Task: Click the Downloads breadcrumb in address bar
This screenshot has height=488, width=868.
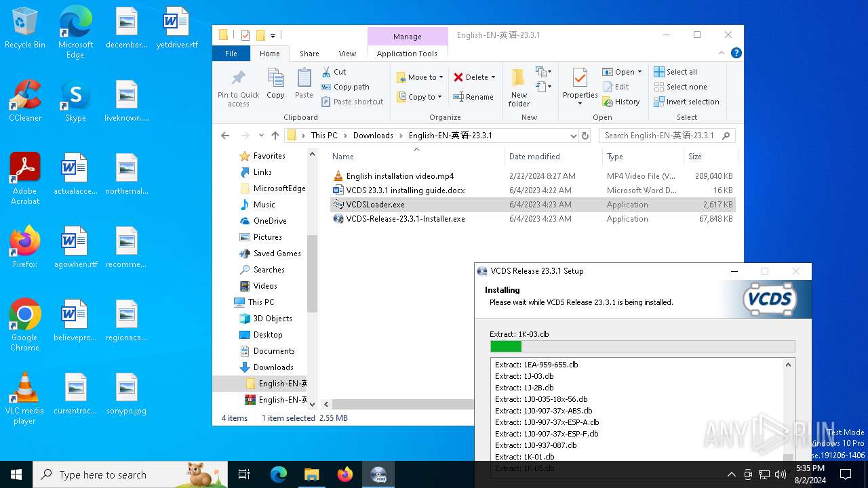Action: 373,136
